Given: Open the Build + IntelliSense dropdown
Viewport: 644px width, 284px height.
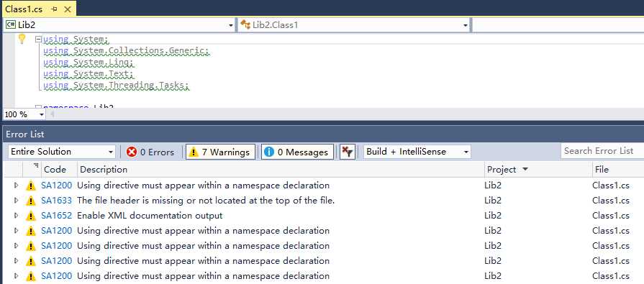Looking at the screenshot, I should click(x=417, y=152).
